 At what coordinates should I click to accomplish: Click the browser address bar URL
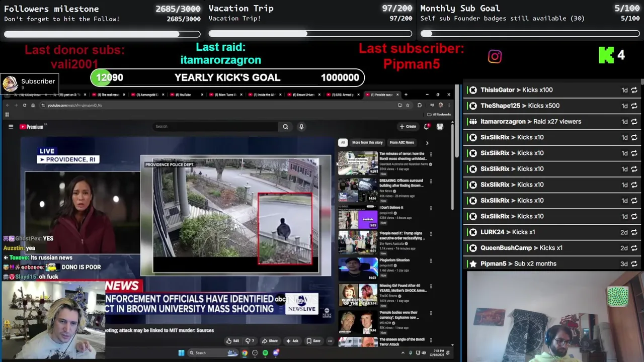click(x=75, y=105)
